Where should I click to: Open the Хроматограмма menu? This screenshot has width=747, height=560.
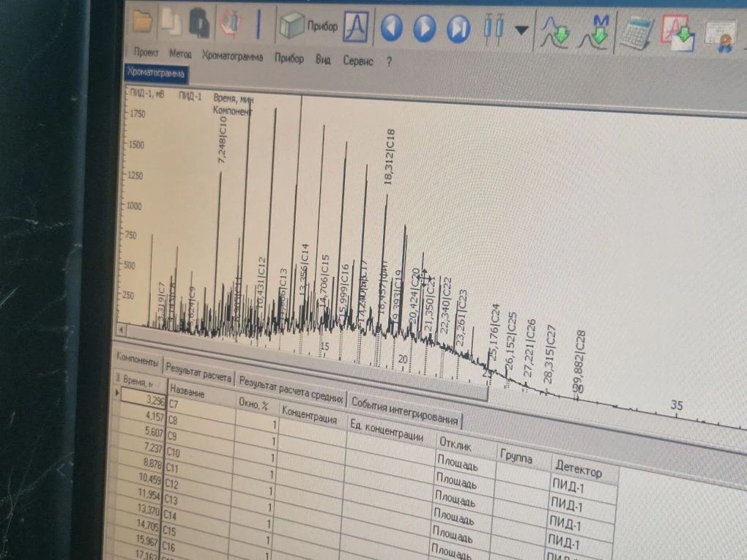(x=232, y=56)
